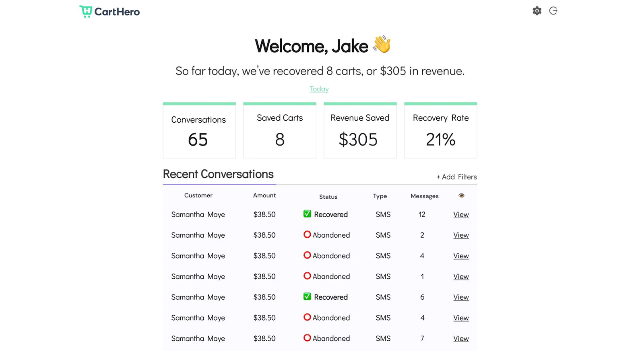Click the green Recovered checkmark in first row
This screenshot has height=362, width=644.
307,214
